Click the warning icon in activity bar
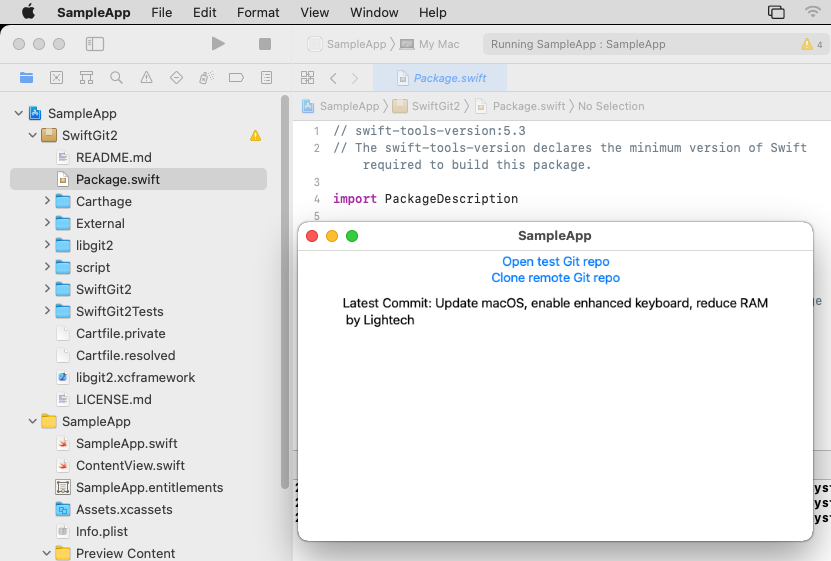This screenshot has height=561, width=831. click(806, 44)
